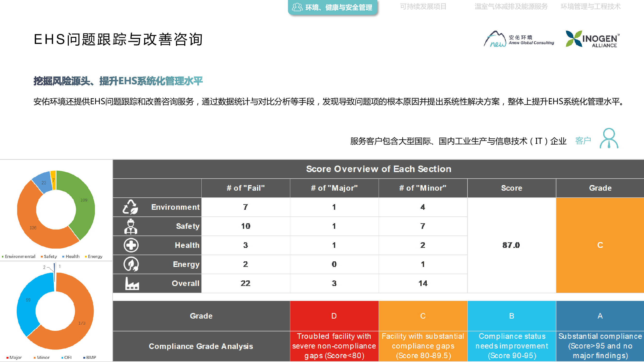Click the Overall factory icon
Image resolution: width=644 pixels, height=362 pixels.
tap(132, 283)
